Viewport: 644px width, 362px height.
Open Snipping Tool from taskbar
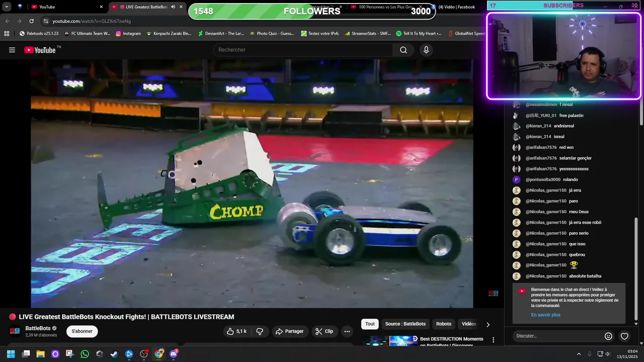click(69, 354)
